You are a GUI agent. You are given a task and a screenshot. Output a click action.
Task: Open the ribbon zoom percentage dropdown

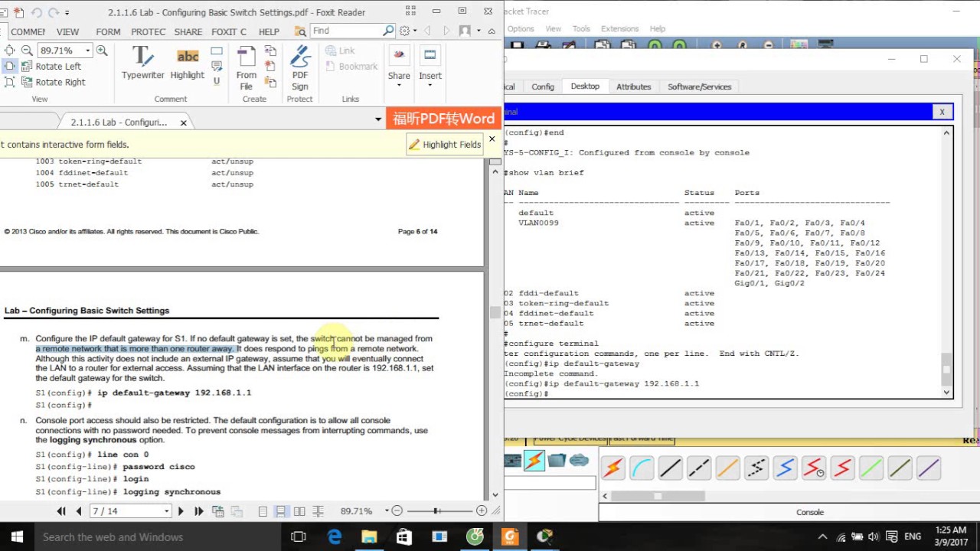(87, 51)
